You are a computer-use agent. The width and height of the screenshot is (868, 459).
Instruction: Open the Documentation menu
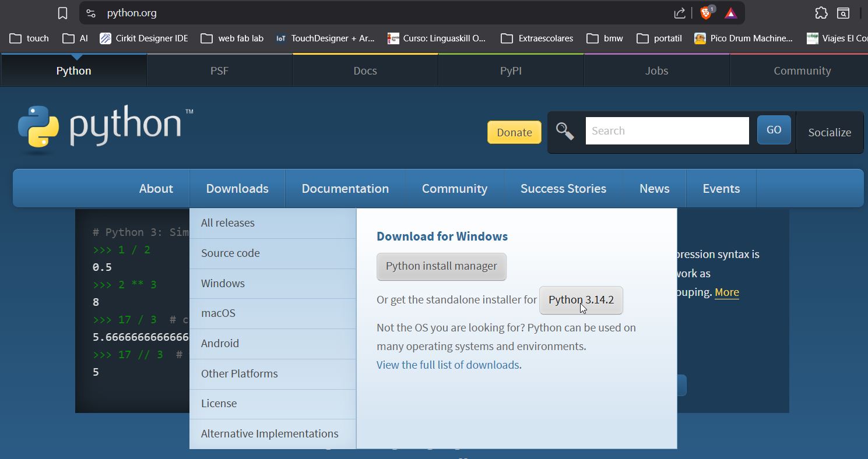point(345,189)
